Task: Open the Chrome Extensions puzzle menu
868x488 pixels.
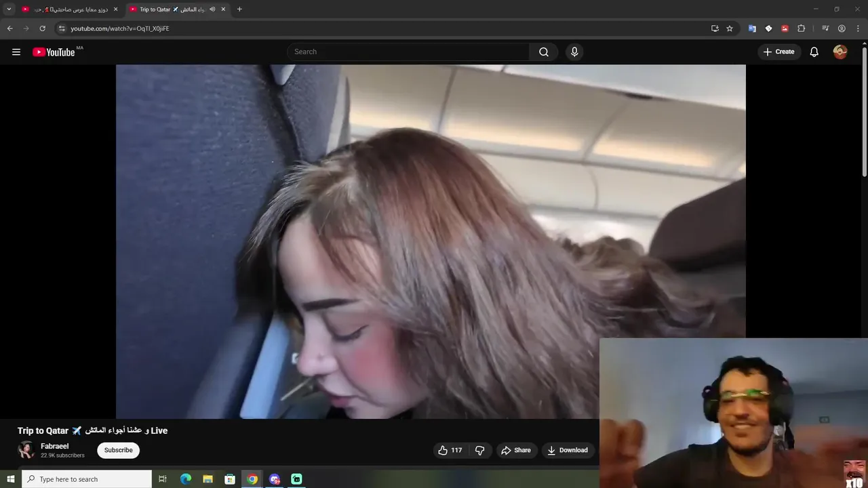Action: click(801, 28)
